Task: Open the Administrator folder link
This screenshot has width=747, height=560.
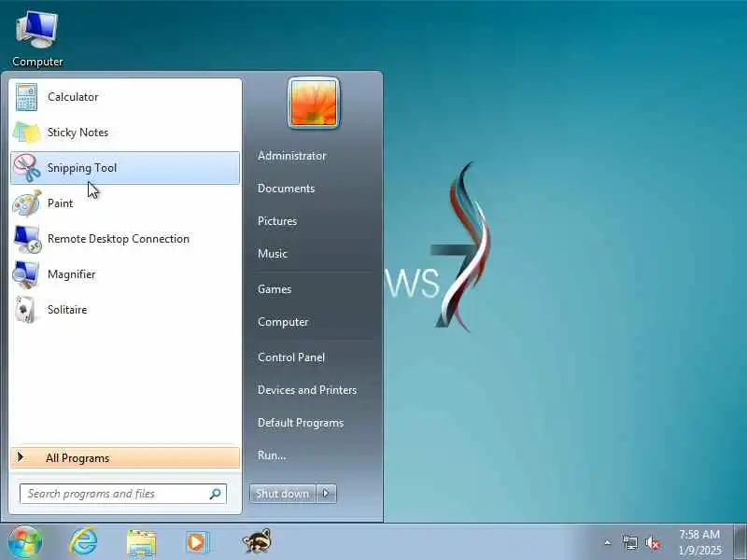Action: (x=291, y=156)
